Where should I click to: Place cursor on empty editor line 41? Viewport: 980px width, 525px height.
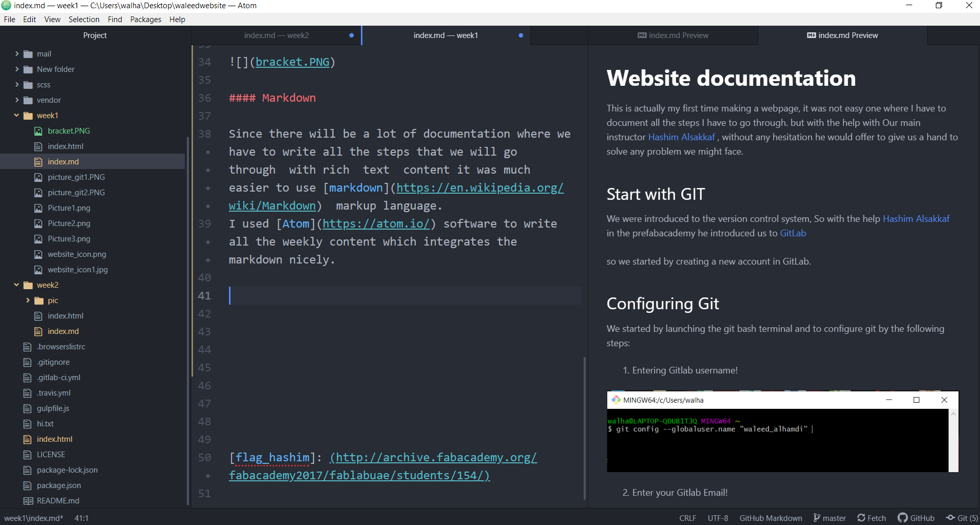click(406, 295)
